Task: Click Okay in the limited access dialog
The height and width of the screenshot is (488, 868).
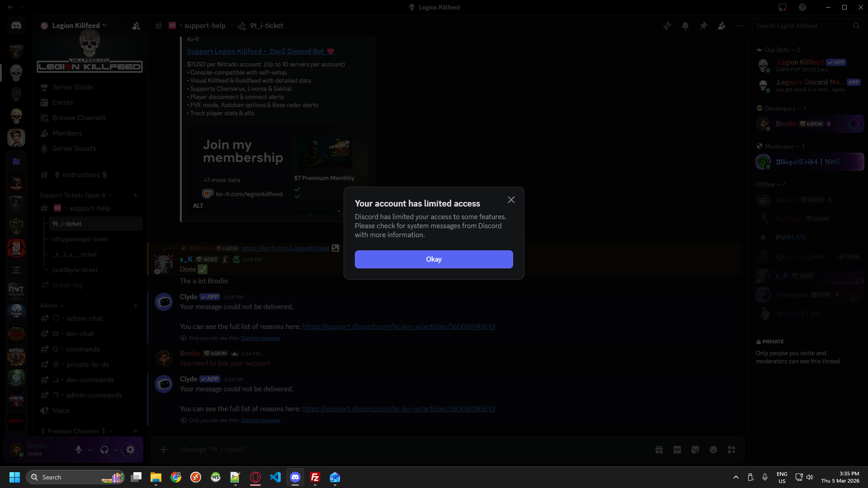Action: (434, 259)
